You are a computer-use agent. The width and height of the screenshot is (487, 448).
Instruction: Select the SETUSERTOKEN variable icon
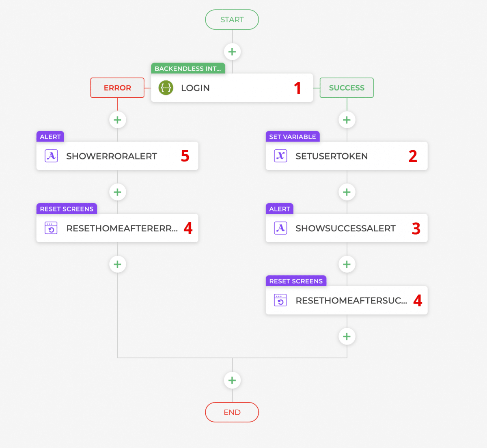tap(280, 156)
